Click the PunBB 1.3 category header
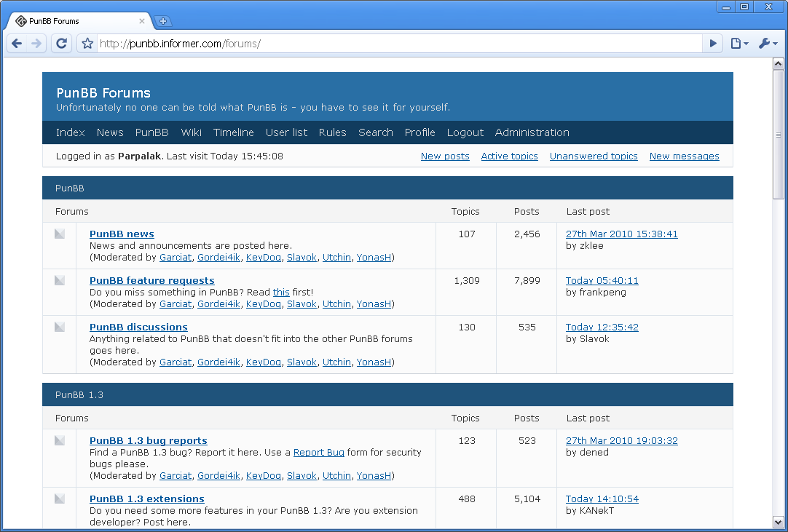The image size is (788, 532). click(387, 395)
